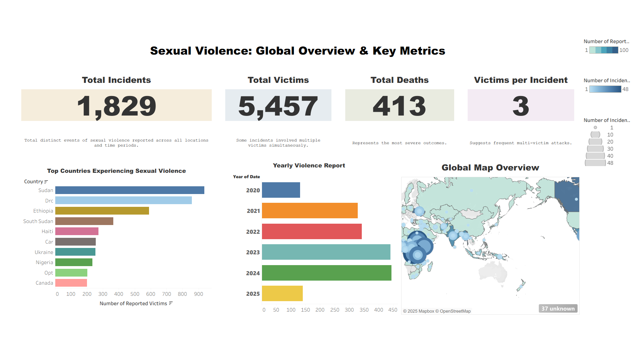Click the 'Nigeria' country label
The image size is (644, 350).
[45, 262]
